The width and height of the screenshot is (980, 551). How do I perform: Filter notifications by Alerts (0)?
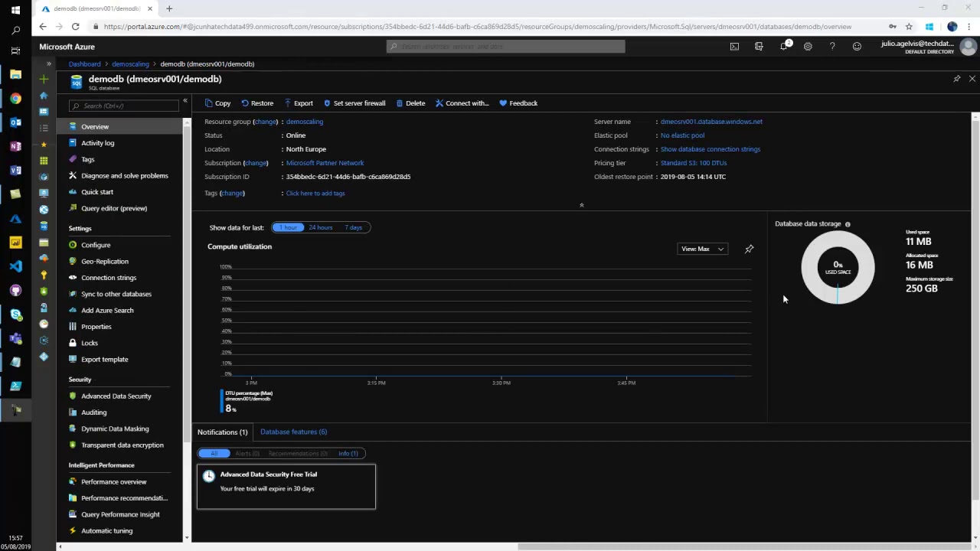coord(247,454)
